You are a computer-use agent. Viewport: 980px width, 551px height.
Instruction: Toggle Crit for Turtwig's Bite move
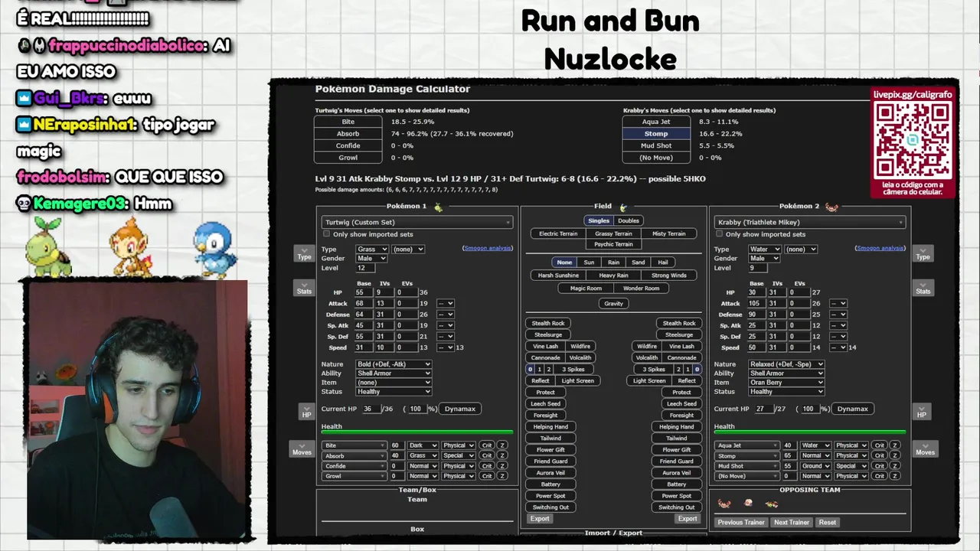pyautogui.click(x=487, y=445)
